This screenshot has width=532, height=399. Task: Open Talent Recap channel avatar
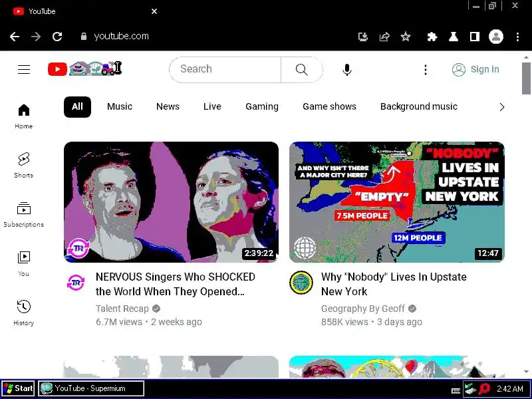pos(76,283)
